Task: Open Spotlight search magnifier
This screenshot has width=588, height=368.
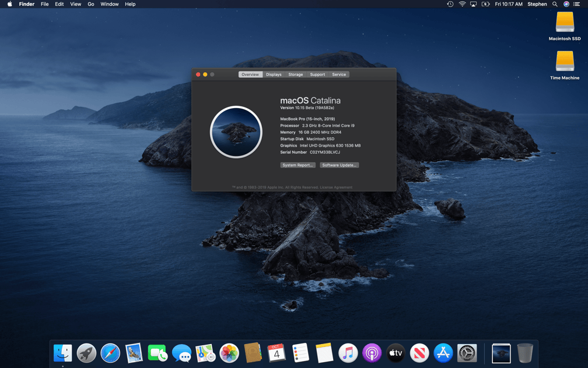Action: (555, 4)
